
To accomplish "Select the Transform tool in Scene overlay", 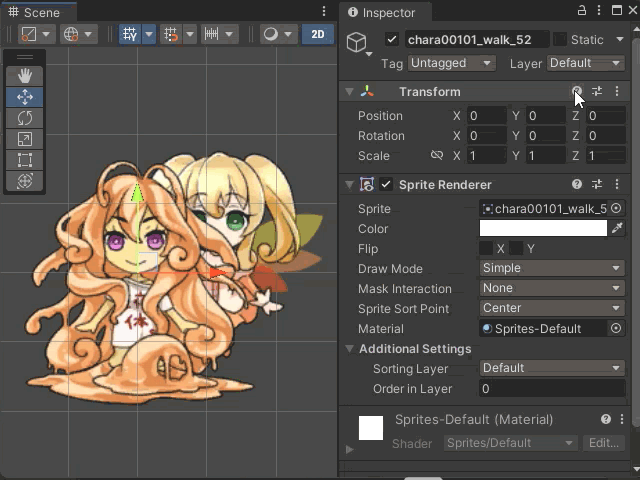I will tap(24, 181).
